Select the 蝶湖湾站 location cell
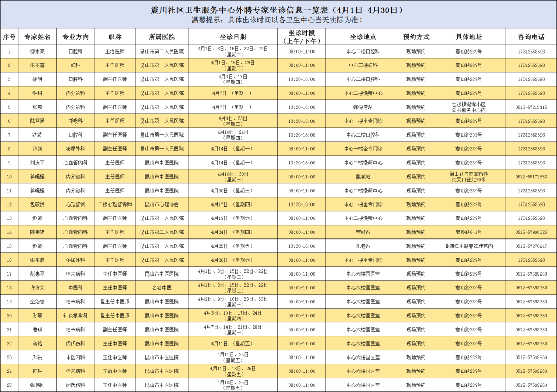Image resolution: width=557 pixels, height=392 pixels. [363, 107]
